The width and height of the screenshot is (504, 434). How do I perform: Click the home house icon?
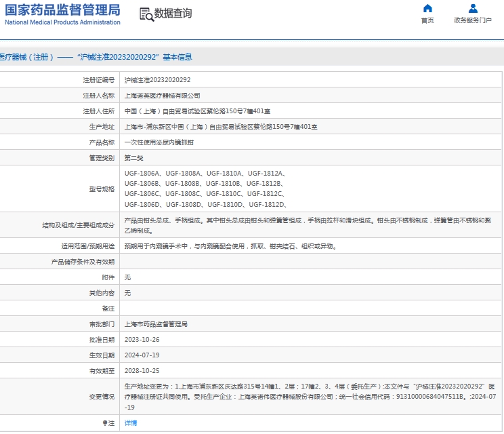coord(427,8)
